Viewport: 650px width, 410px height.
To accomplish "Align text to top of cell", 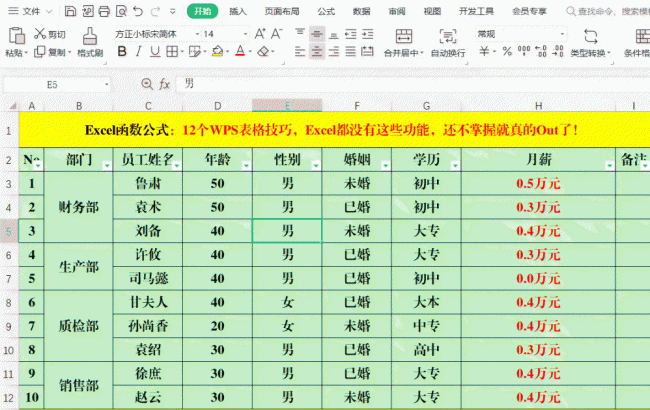I will pyautogui.click(x=300, y=34).
